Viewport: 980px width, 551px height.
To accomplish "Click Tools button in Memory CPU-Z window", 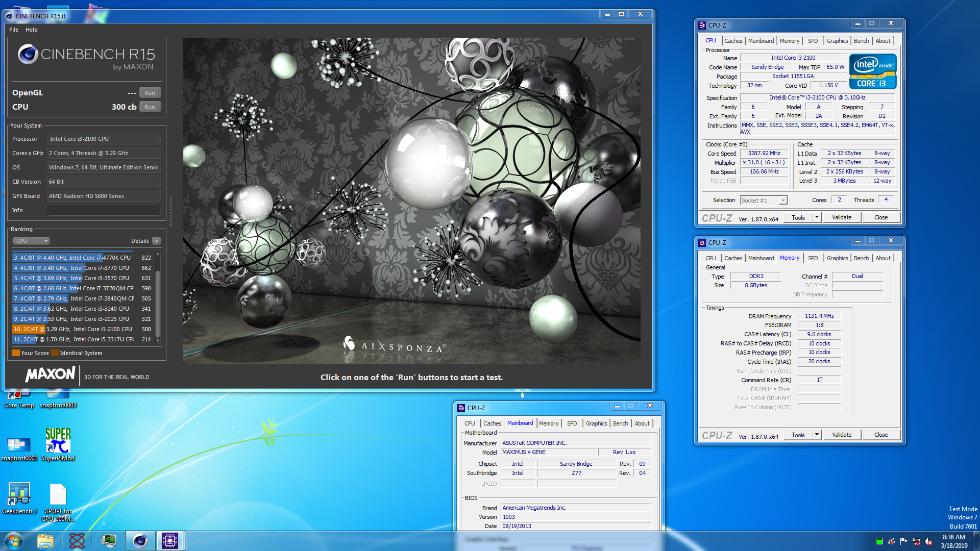I will [x=798, y=435].
